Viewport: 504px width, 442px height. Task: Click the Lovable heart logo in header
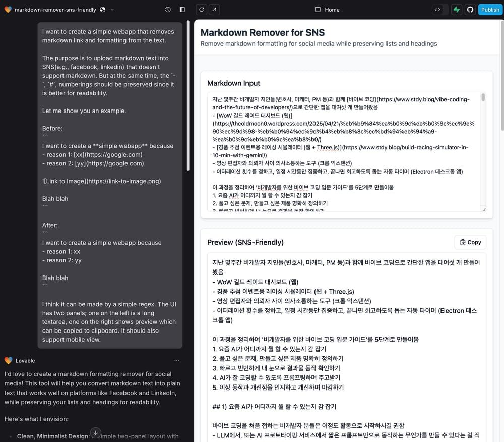(8, 9)
